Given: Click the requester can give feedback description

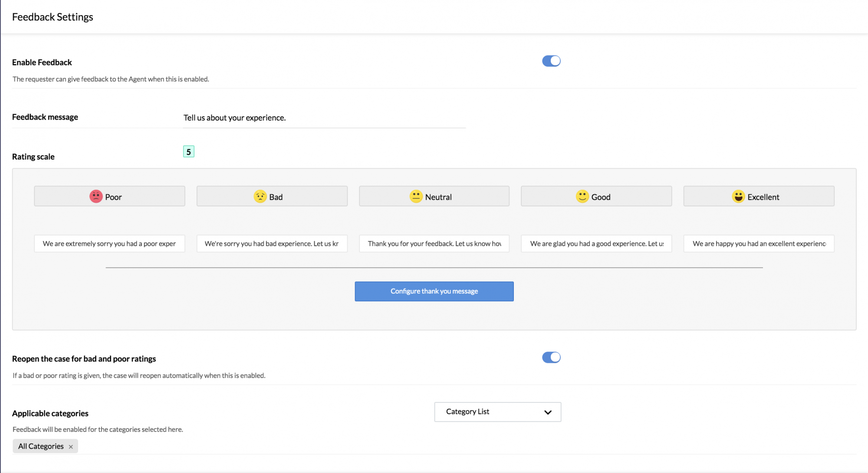Looking at the screenshot, I should tap(111, 79).
